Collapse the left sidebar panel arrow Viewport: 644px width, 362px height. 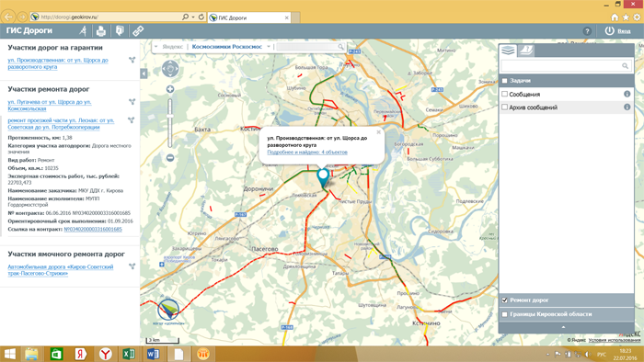(x=144, y=74)
